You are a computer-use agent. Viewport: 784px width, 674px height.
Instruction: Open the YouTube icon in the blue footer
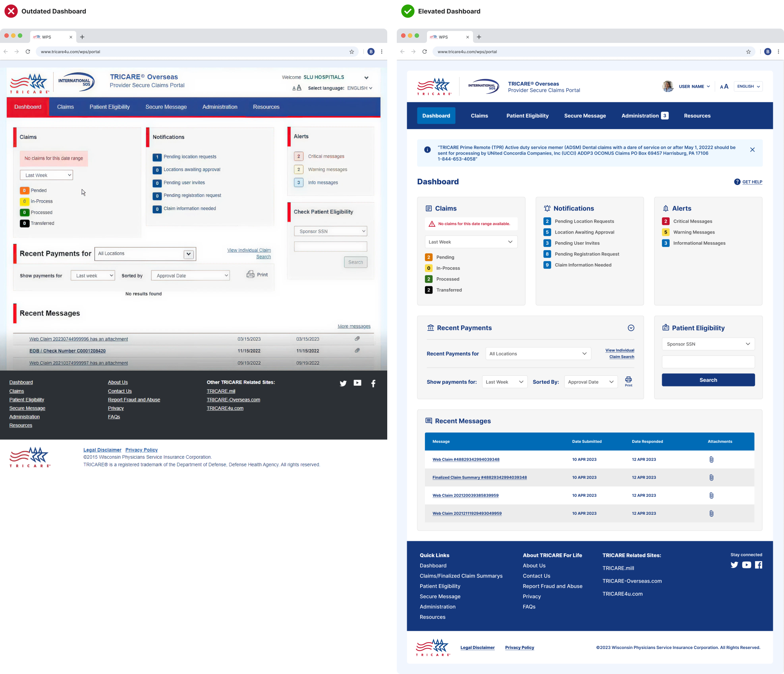[746, 565]
